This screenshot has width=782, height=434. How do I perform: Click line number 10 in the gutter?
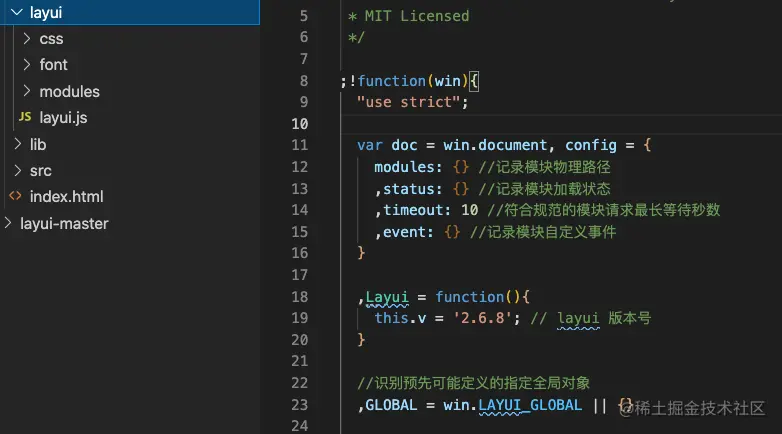(300, 124)
